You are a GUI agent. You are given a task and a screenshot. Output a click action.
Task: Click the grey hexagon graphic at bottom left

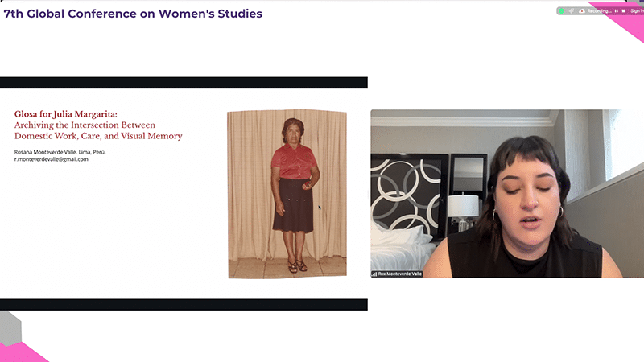click(x=10, y=327)
